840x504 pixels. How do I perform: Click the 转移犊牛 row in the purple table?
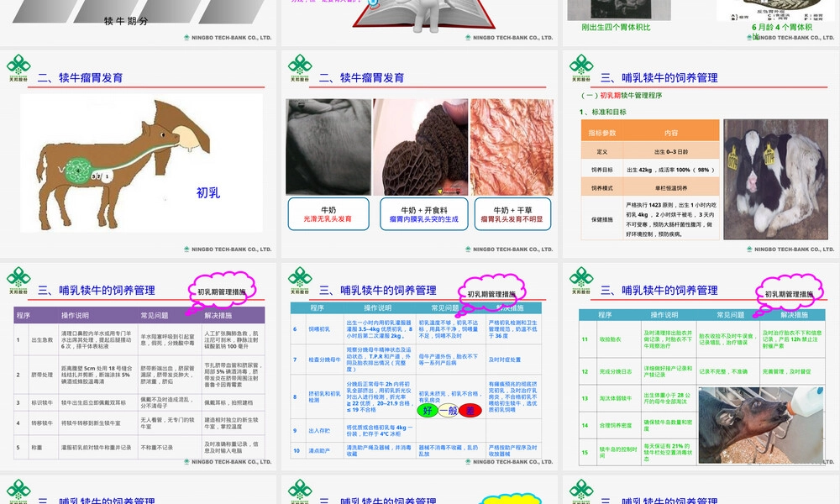139,423
